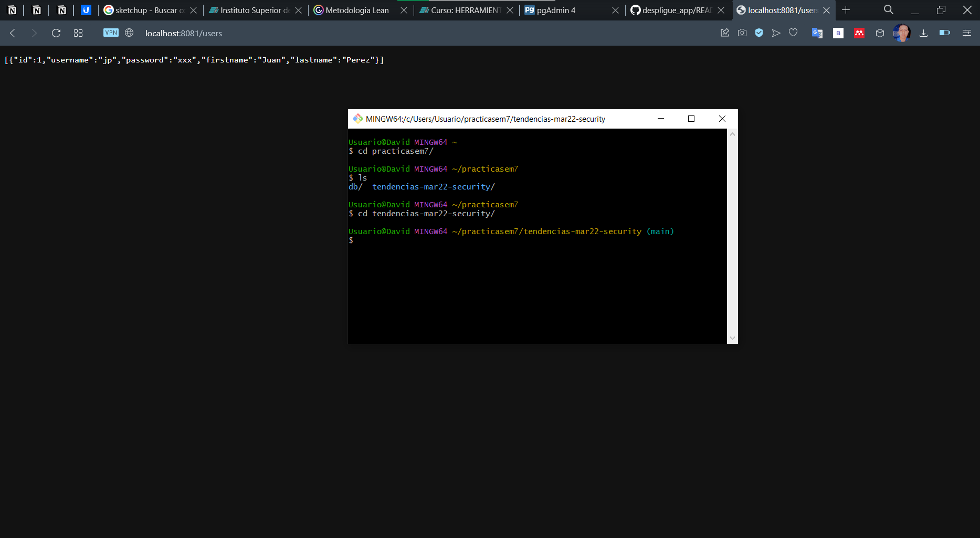Open the tracker shield protections panel
980x538 pixels.
point(758,33)
